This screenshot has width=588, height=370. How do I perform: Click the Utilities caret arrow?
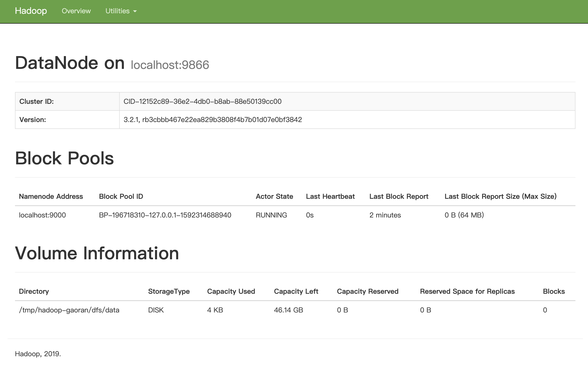click(x=135, y=11)
